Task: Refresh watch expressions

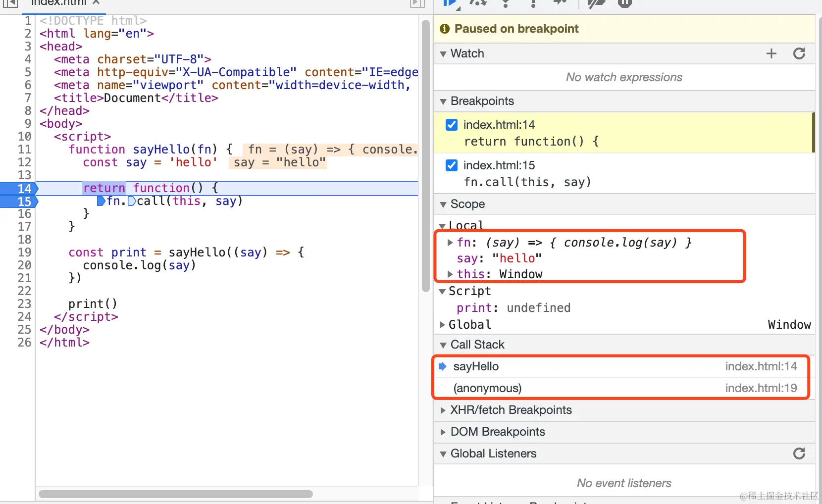Action: (799, 53)
